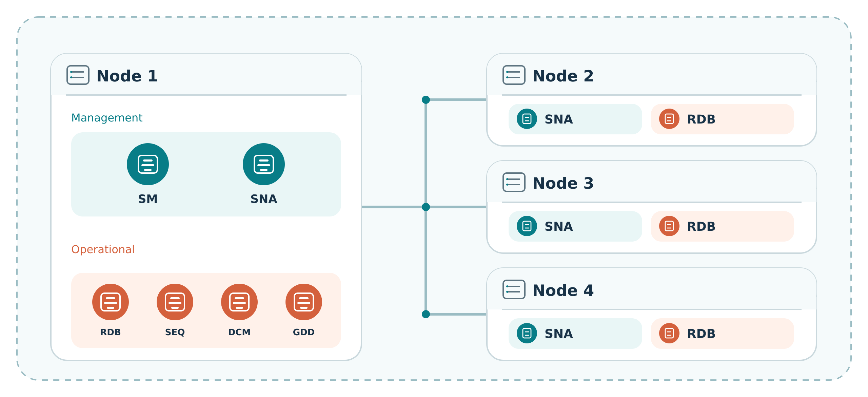Click the RDB label in Node 4
Image resolution: width=868 pixels, height=397 pixels.
point(701,334)
